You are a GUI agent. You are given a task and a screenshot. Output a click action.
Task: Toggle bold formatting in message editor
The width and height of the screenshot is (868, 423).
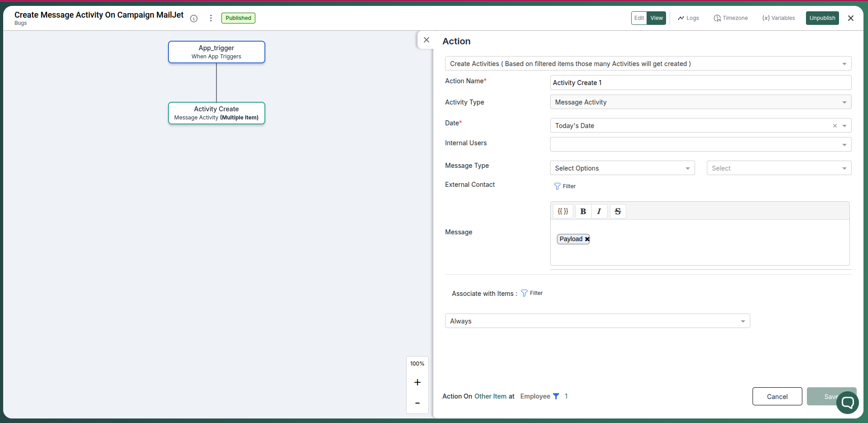coord(583,211)
